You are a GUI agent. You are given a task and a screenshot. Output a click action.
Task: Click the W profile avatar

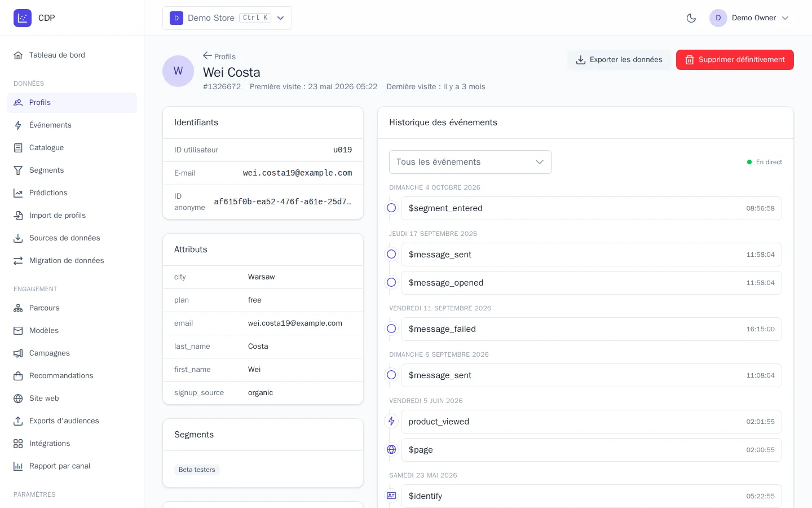point(178,71)
